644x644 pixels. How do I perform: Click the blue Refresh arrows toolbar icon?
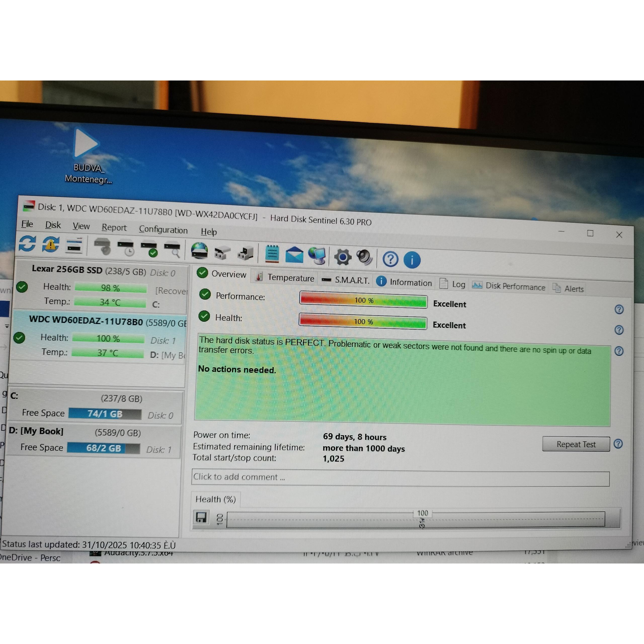(x=27, y=243)
